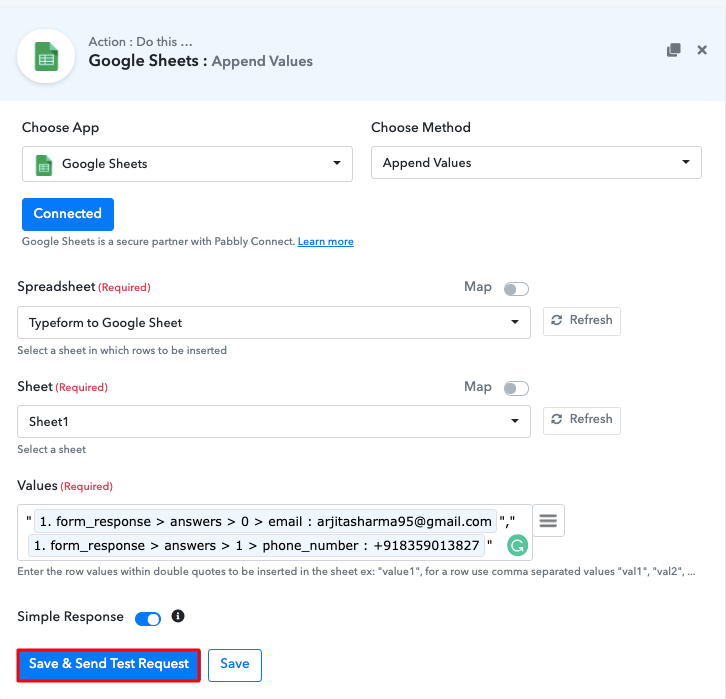The width and height of the screenshot is (726, 699).
Task: Expand the Spreadsheet dropdown
Action: point(274,322)
